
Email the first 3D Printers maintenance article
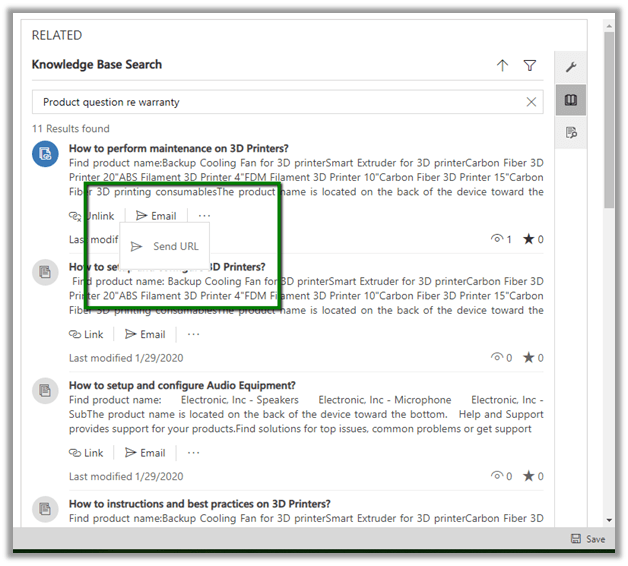(x=156, y=216)
